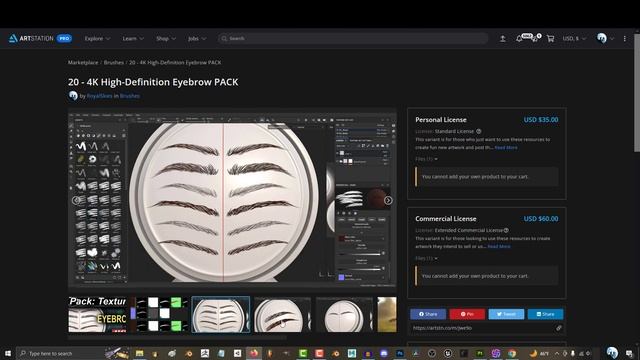This screenshot has width=640, height=360.
Task: Click the USD $60.00 Commercial License price
Action: 541,219
